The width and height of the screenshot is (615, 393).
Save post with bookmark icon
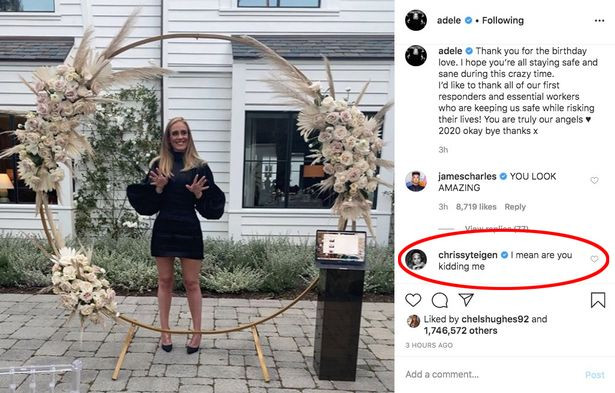[x=598, y=300]
